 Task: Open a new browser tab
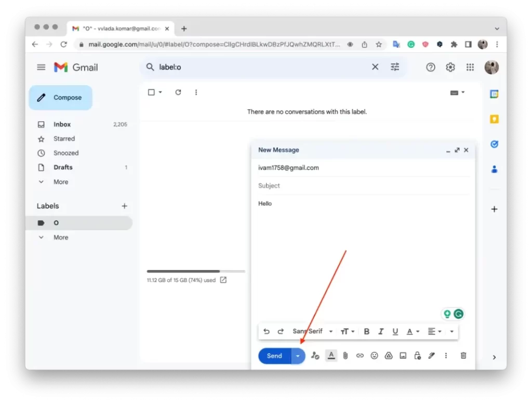pyautogui.click(x=184, y=29)
